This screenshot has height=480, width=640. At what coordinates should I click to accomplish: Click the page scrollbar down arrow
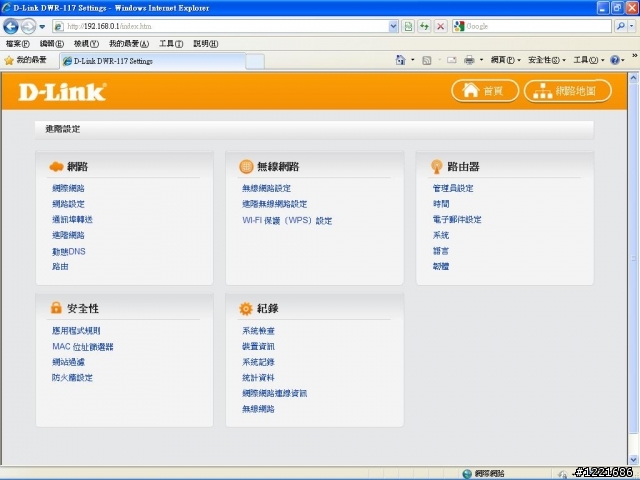[633, 459]
